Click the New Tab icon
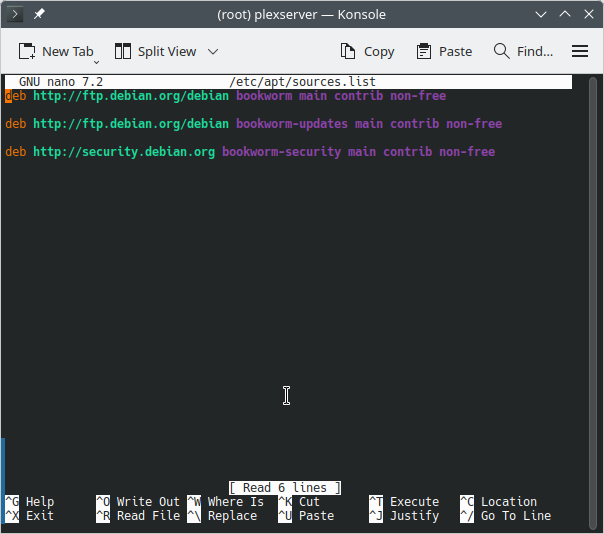 [27, 51]
